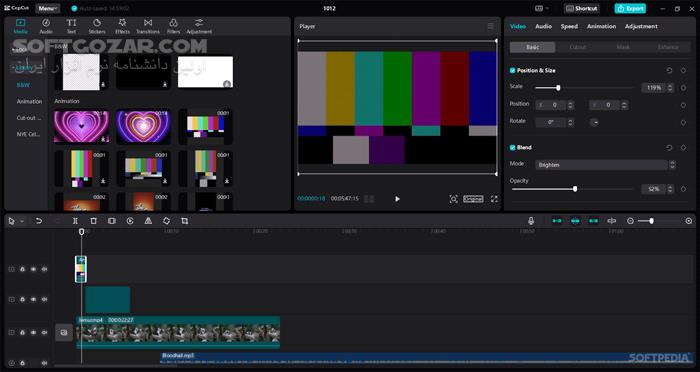This screenshot has width=700, height=372.
Task: Mute the Bloodhail.mp3 audio track
Action: [44, 363]
